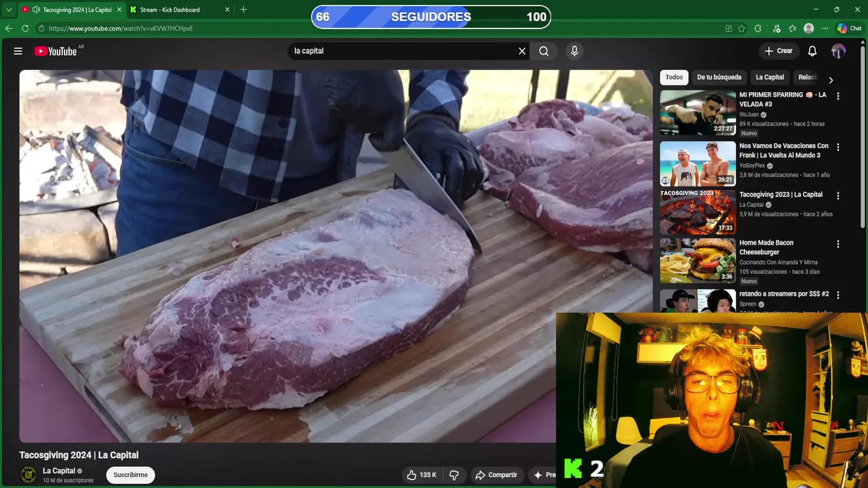The image size is (868, 488).
Task: Add this page to favorites star
Action: pyautogui.click(x=742, y=28)
